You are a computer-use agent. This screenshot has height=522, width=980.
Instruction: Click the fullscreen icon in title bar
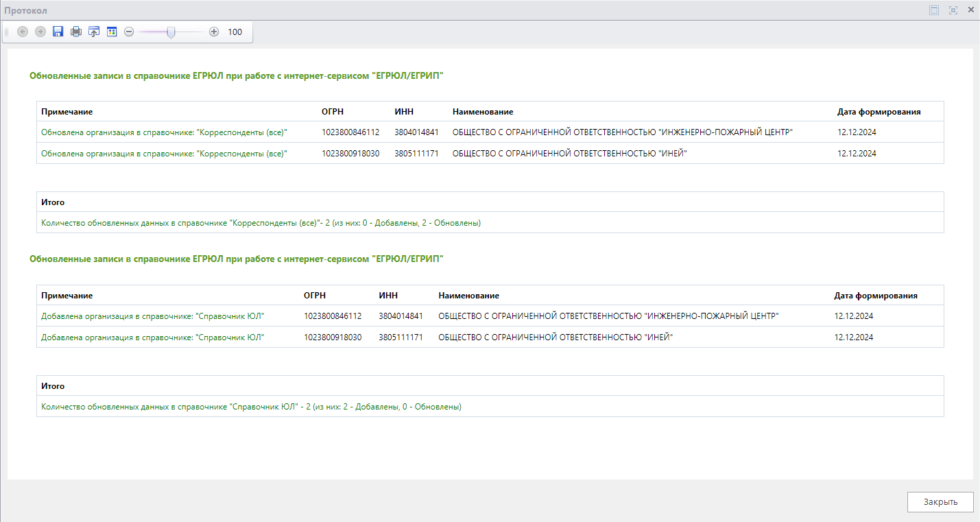click(x=953, y=10)
